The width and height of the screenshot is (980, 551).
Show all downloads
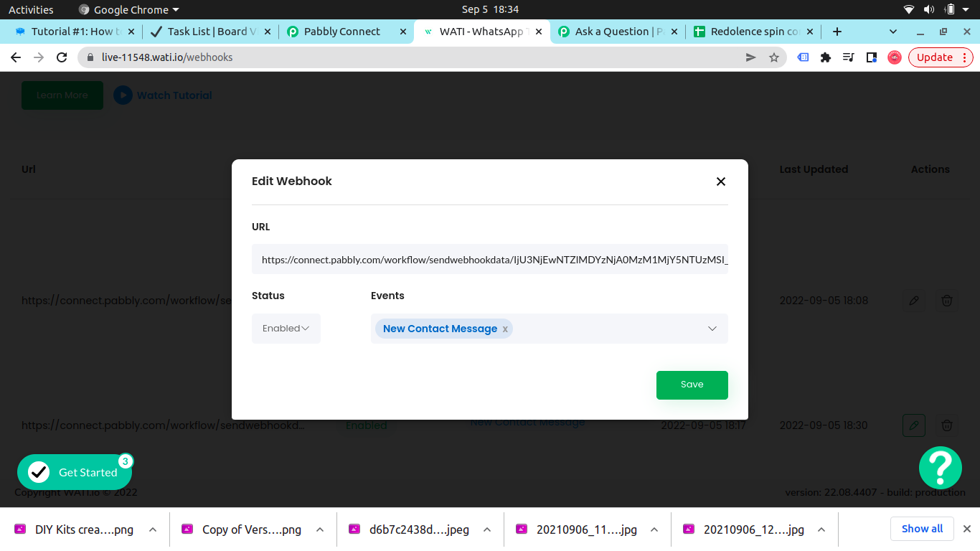pos(922,529)
